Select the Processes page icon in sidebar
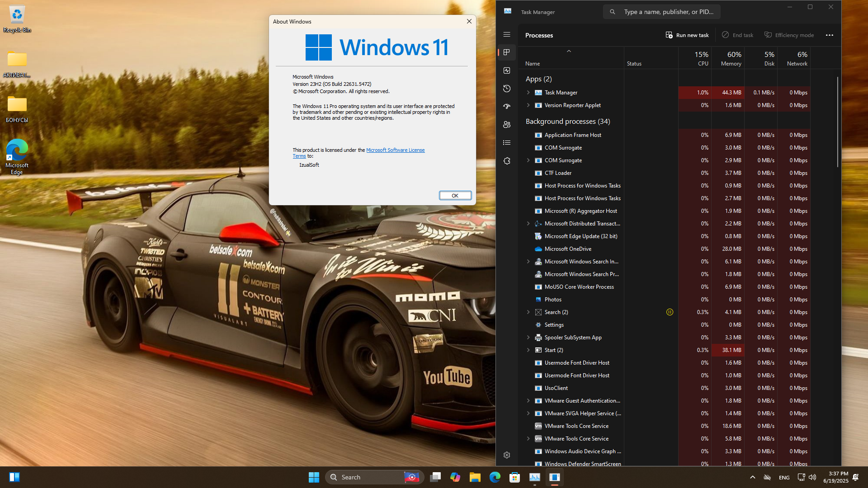Screen dimensions: 868x488 [x=506, y=52]
